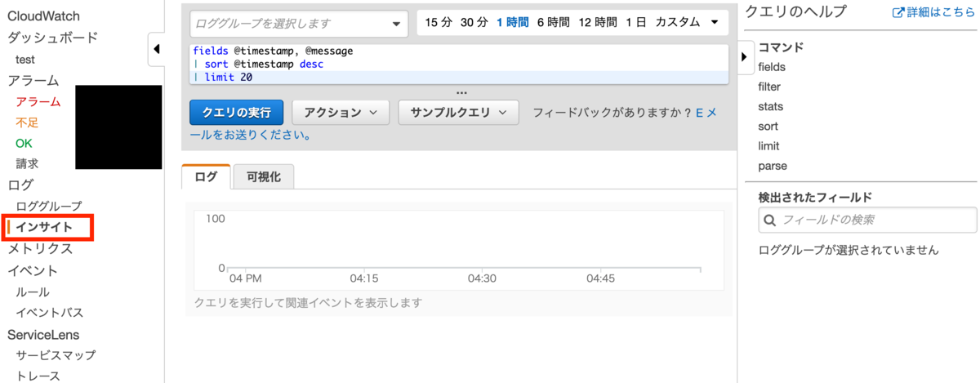Screen dimensions: 980x383
Task: Click the filter command help
Action: click(x=769, y=87)
